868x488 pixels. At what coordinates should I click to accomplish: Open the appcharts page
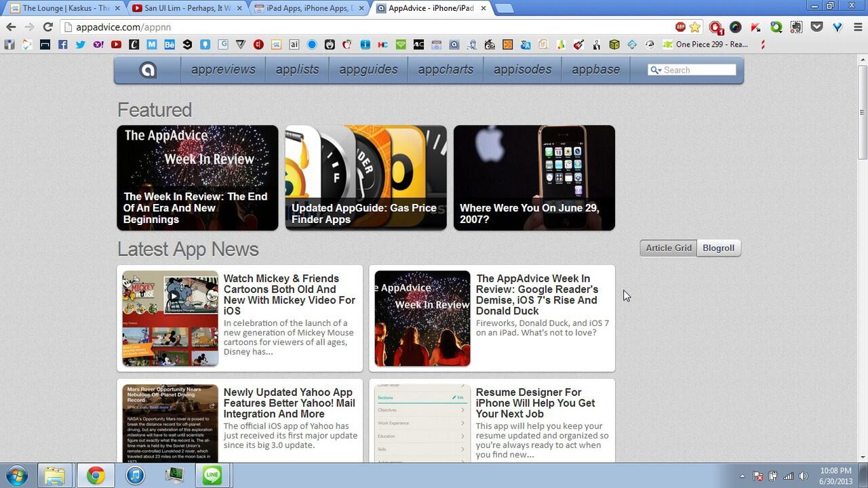pyautogui.click(x=446, y=70)
